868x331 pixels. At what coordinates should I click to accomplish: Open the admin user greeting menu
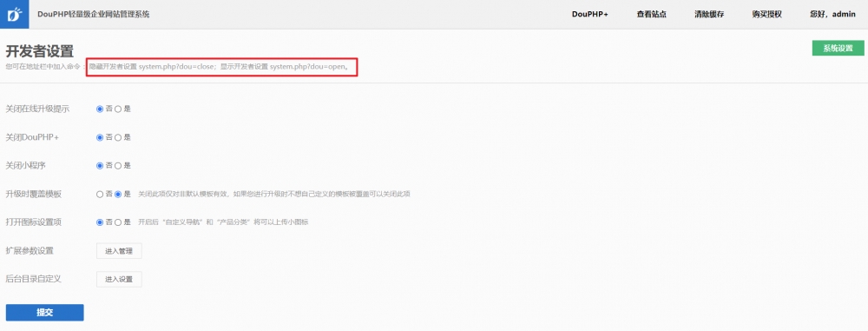832,15
